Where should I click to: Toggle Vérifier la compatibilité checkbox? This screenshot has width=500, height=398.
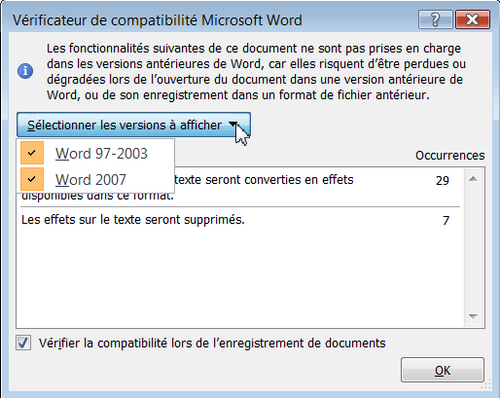[23, 343]
